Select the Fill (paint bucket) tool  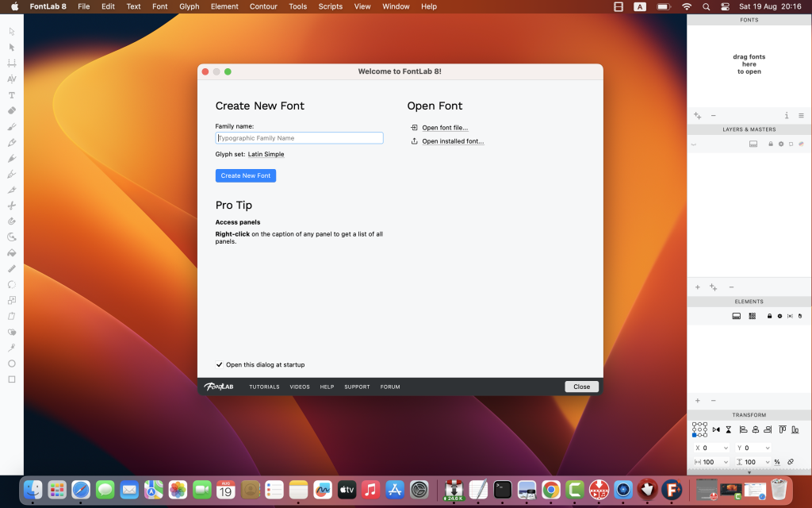[x=11, y=253]
